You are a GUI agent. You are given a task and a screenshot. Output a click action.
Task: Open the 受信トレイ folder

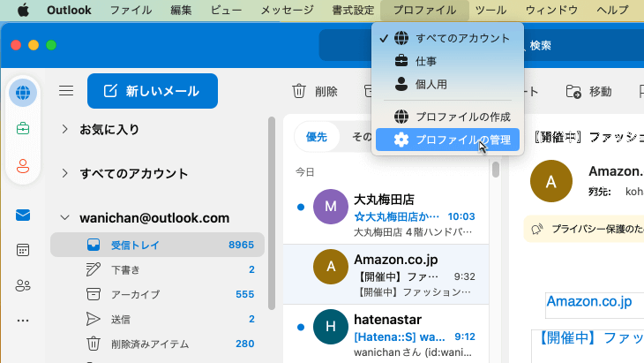[x=157, y=245]
